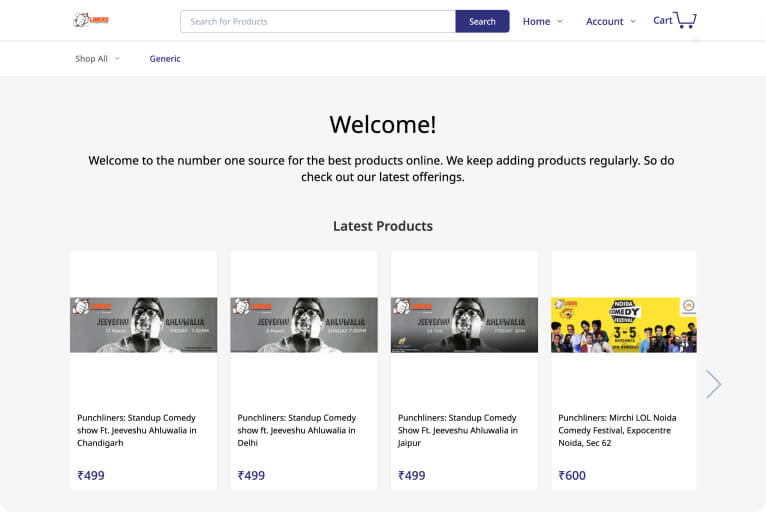Open Jaipur comedy show banner image
The image size is (766, 512).
[x=464, y=325]
